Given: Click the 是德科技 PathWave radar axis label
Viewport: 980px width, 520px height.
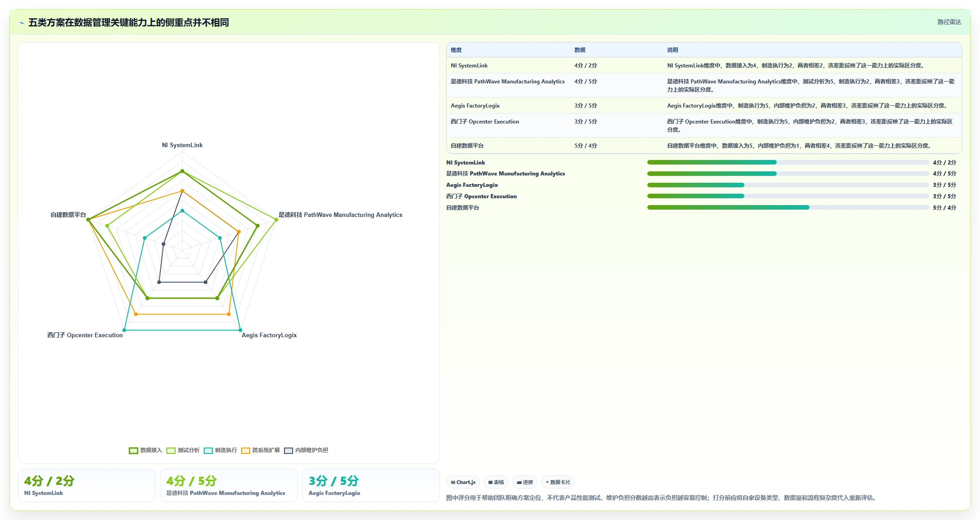Looking at the screenshot, I should [x=340, y=215].
